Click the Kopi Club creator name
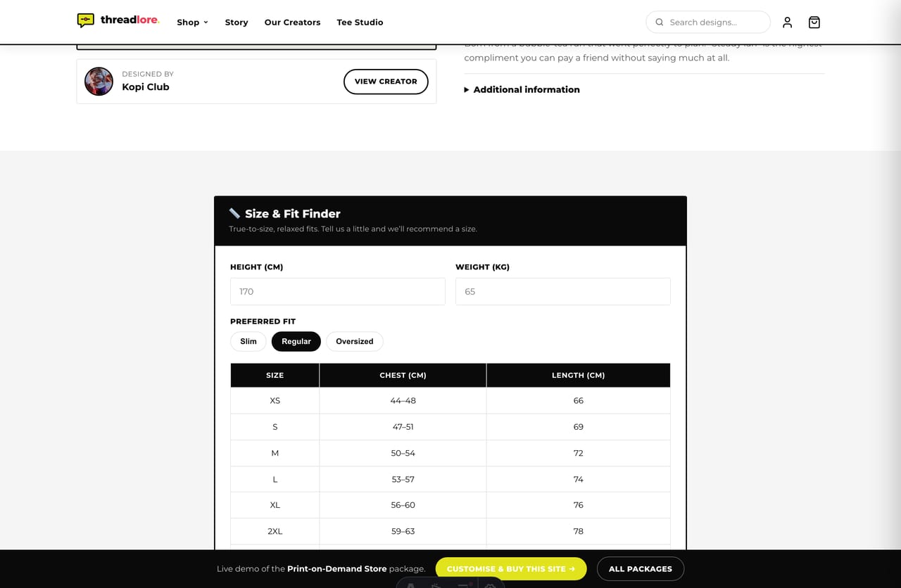901x588 pixels. pyautogui.click(x=146, y=87)
